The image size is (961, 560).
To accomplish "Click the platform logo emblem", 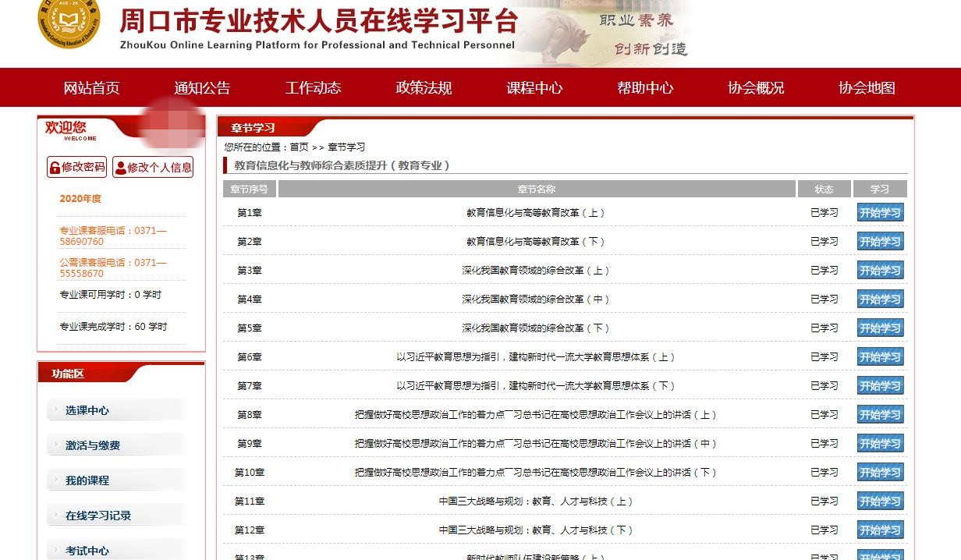I will tap(69, 23).
